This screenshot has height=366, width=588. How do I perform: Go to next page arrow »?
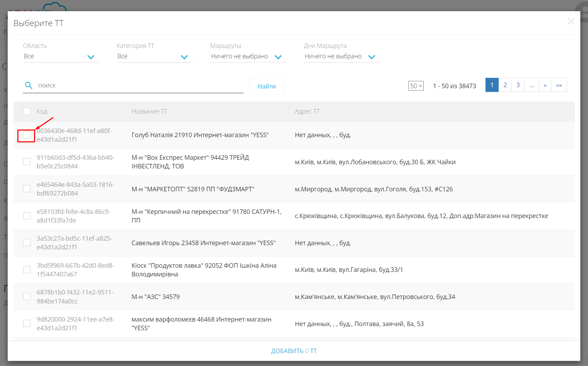coord(545,85)
